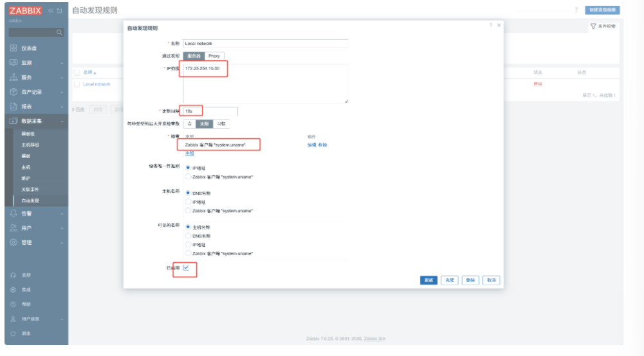Click the 服务 services tree icon
This screenshot has width=644, height=356.
point(14,77)
